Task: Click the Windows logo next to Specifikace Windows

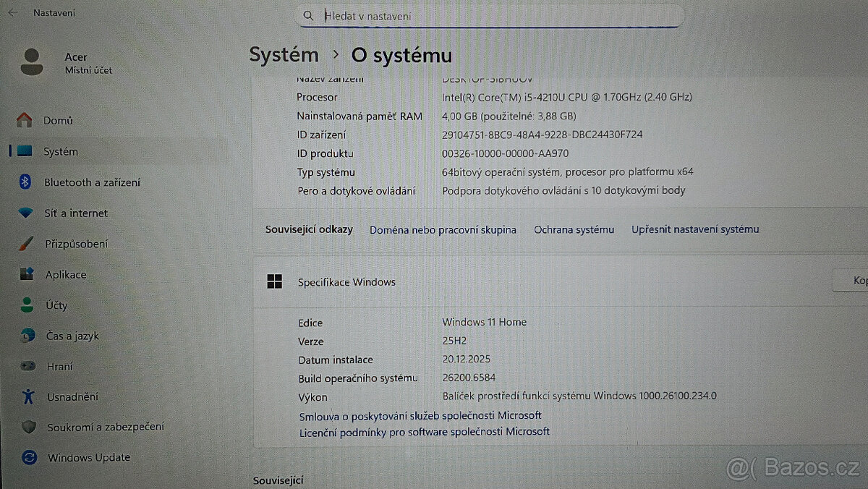Action: [x=275, y=281]
